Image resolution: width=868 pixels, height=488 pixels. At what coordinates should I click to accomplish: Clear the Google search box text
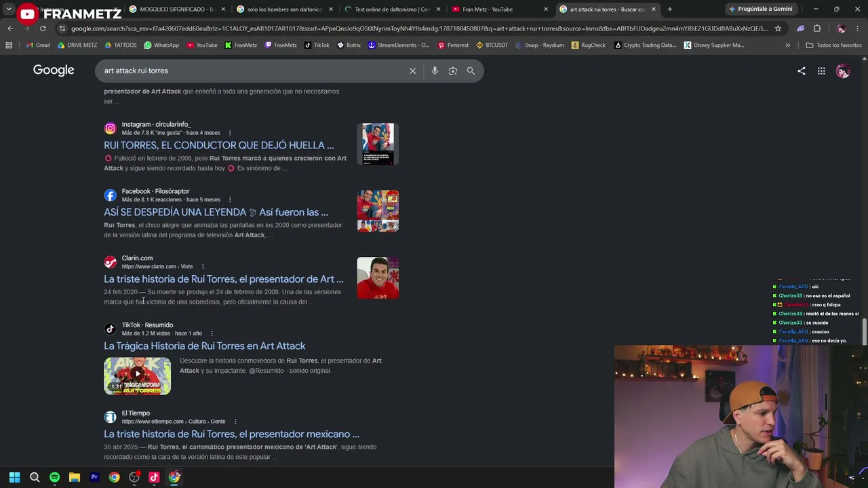pos(412,70)
